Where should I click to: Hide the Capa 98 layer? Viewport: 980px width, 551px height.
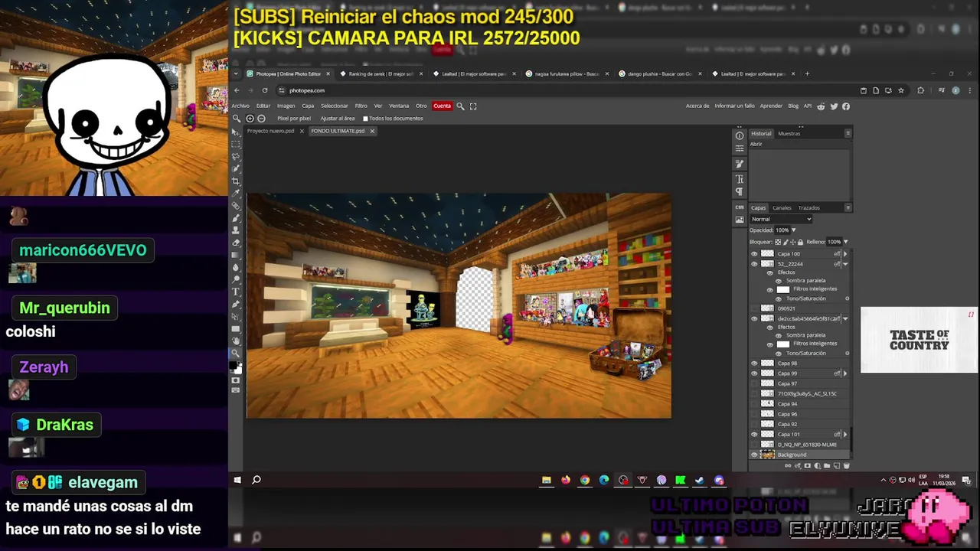pyautogui.click(x=754, y=364)
